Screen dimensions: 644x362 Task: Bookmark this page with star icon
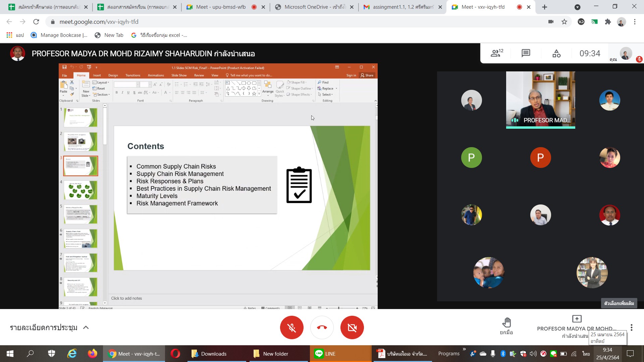pyautogui.click(x=564, y=22)
